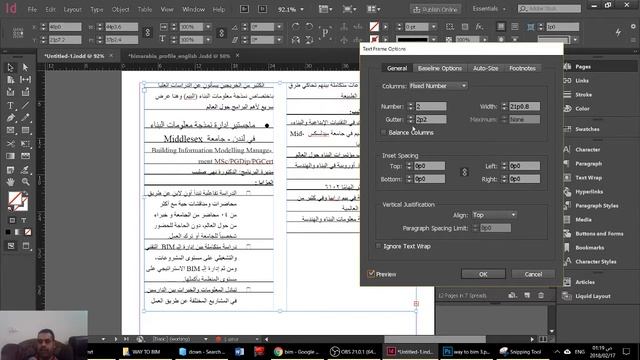
Task: Open the Swatches panel
Action: 587,129
